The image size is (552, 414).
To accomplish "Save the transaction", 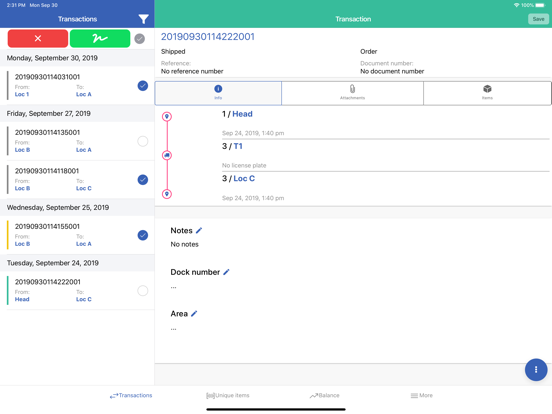I will pos(538,19).
